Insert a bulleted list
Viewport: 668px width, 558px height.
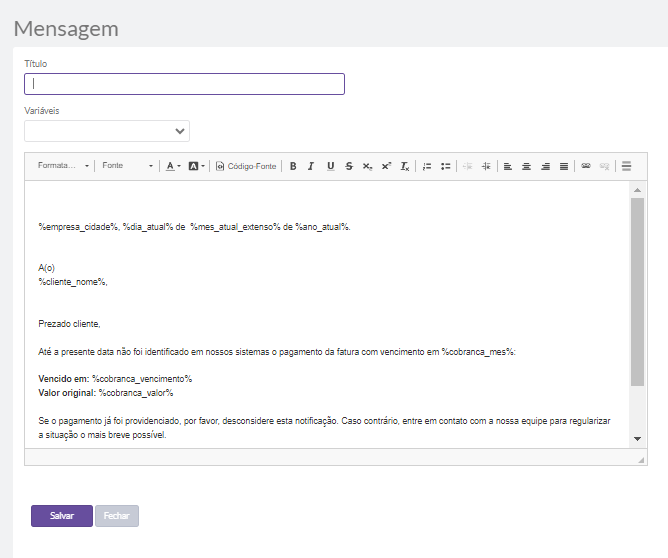click(x=446, y=166)
